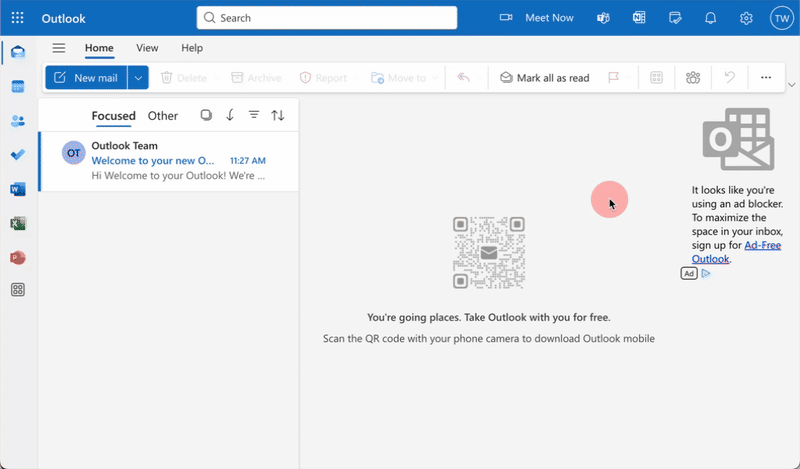The image size is (800, 469).
Task: Click the Mark all as read button
Action: pyautogui.click(x=545, y=77)
